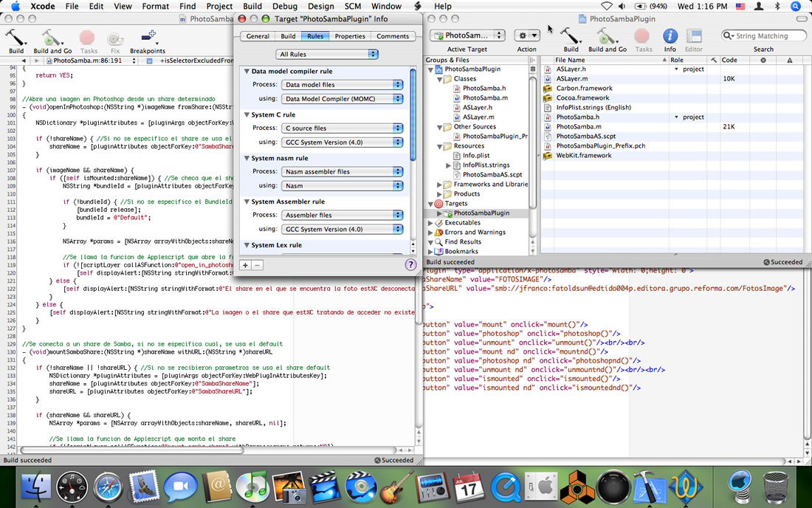Open help button in Target Info window
Image resolution: width=812 pixels, height=508 pixels.
(410, 264)
